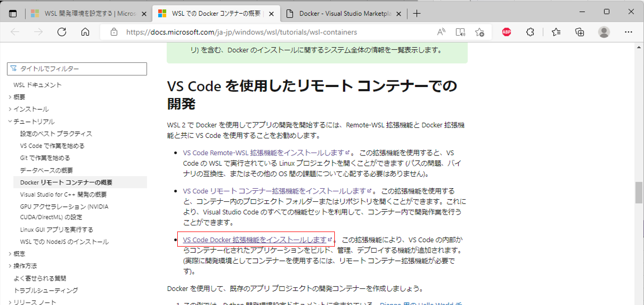Image resolution: width=644 pixels, height=305 pixels.
Task: Open vertical tabs via tab actions icon
Action: pyautogui.click(x=12, y=13)
